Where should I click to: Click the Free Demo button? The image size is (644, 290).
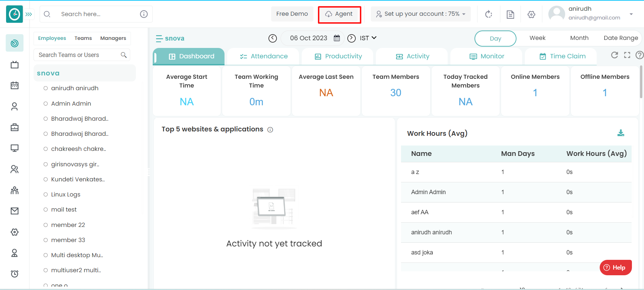292,14
